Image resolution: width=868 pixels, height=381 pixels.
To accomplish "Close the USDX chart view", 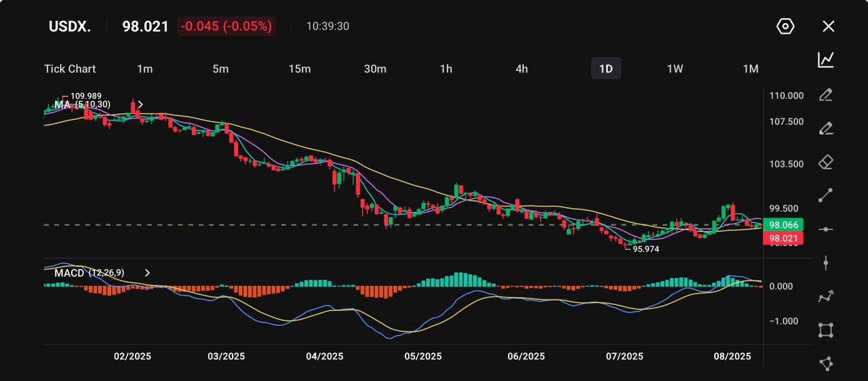I will tap(828, 26).
